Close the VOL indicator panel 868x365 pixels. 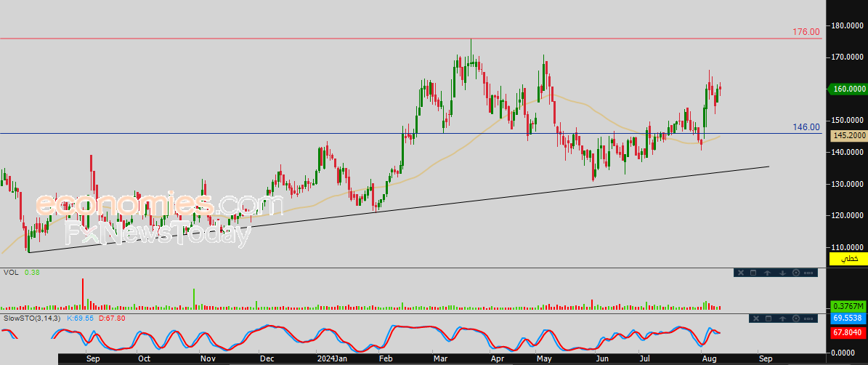tap(740, 273)
